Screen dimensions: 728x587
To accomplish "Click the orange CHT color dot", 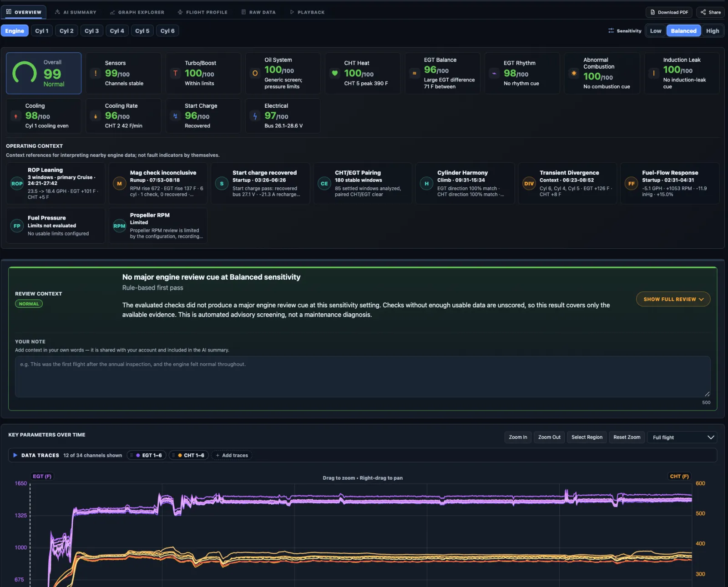I will click(x=180, y=455).
